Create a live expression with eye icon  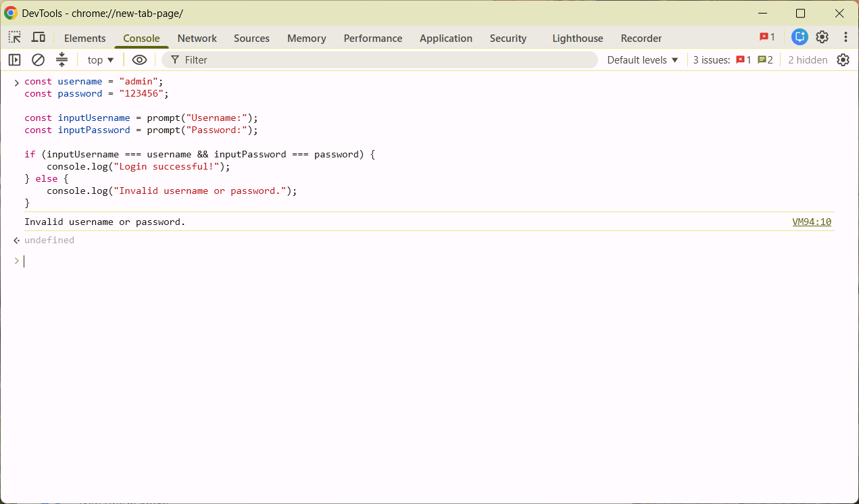tap(139, 59)
